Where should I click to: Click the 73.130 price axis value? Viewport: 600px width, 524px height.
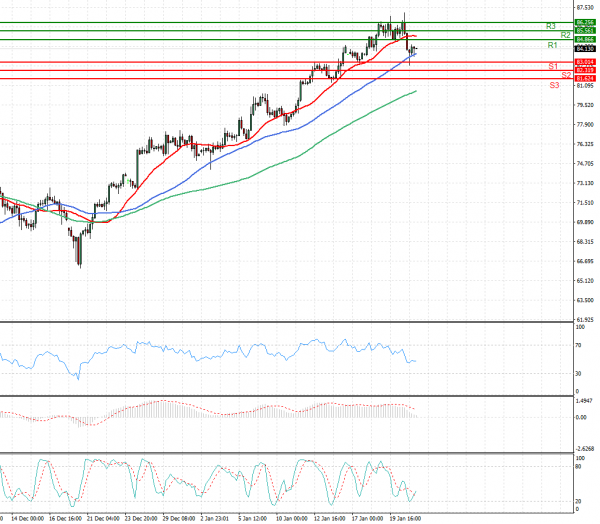point(585,183)
